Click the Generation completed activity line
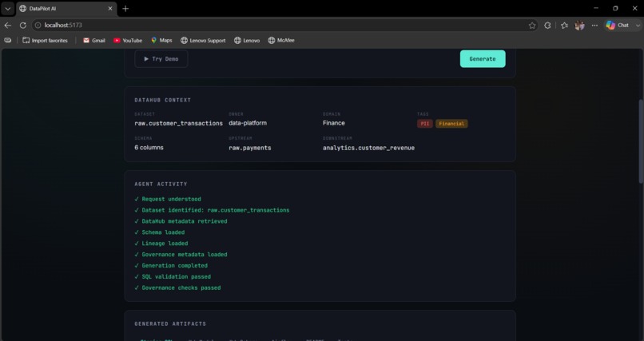The width and height of the screenshot is (644, 341). tap(171, 265)
